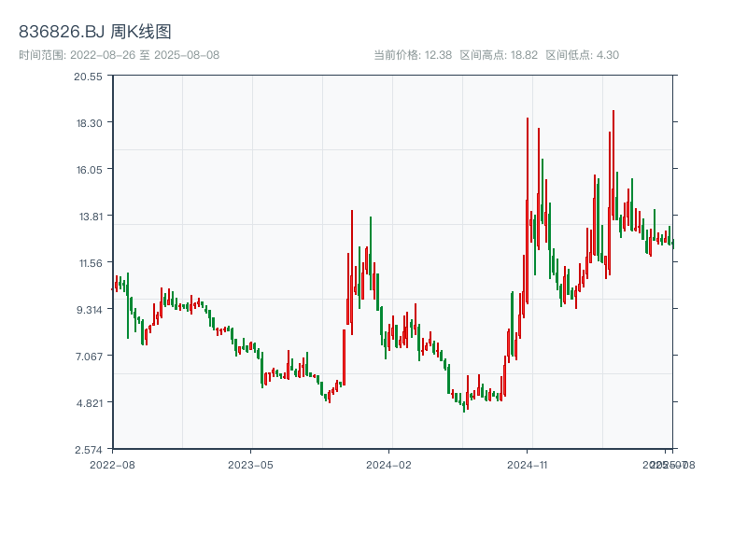
Task: Click the x-axis label 2022-08
Action: coord(112,465)
